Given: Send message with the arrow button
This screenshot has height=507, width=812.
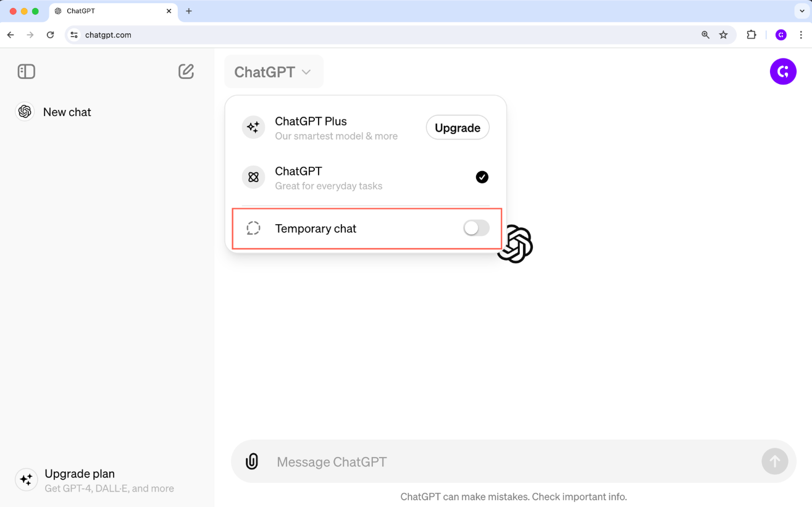Looking at the screenshot, I should 775,461.
